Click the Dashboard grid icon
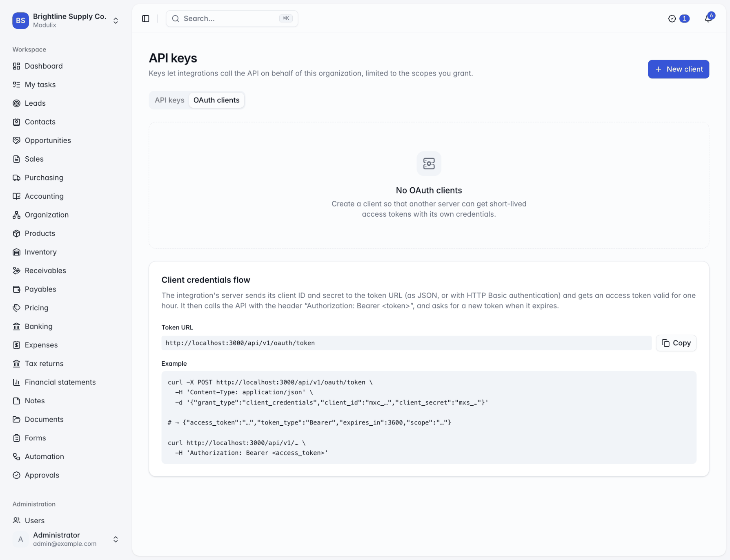The width and height of the screenshot is (730, 560). [16, 66]
